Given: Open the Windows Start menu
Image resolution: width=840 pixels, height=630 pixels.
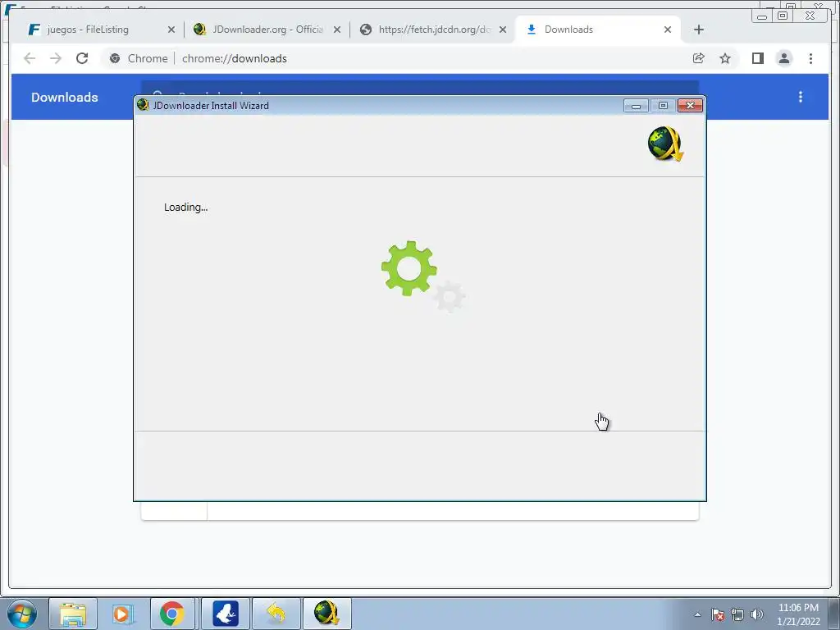Looking at the screenshot, I should point(21,614).
